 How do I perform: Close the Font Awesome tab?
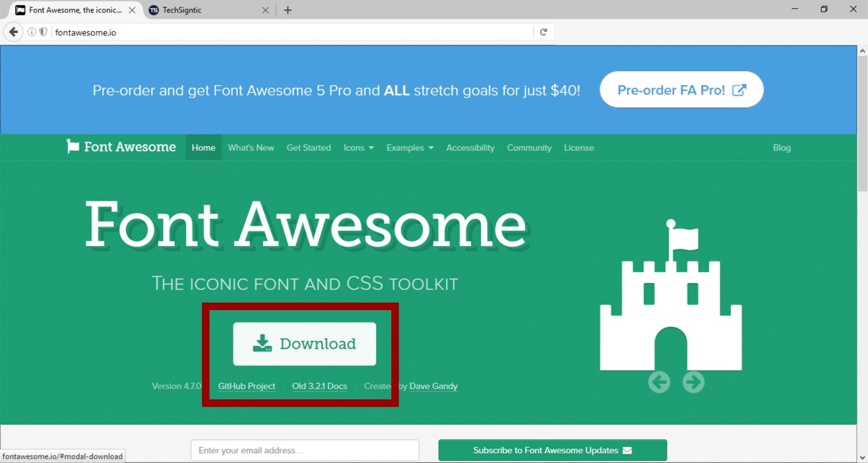point(132,10)
